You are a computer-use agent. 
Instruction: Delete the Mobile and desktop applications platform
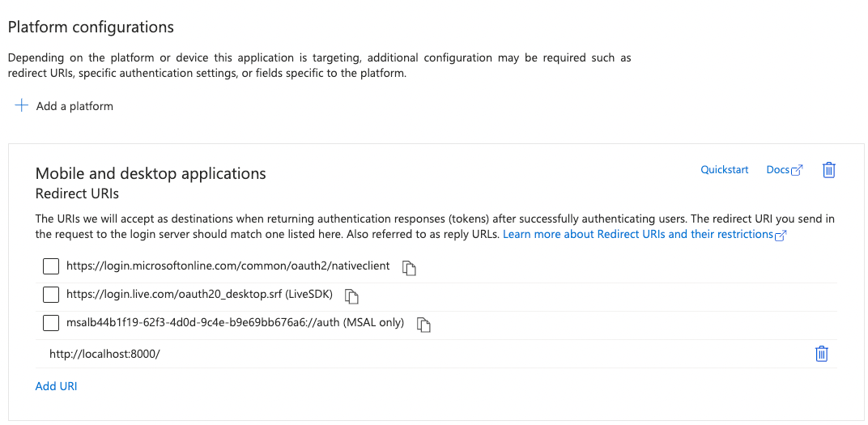click(828, 170)
